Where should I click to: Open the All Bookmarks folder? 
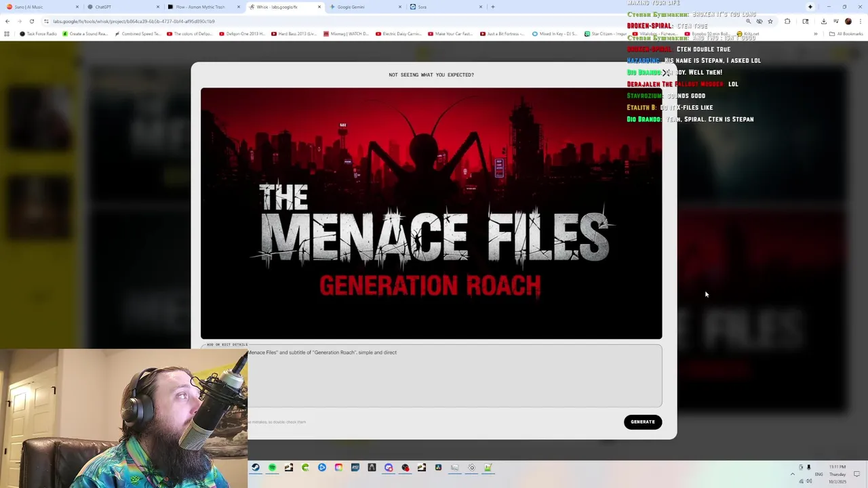pyautogui.click(x=846, y=34)
